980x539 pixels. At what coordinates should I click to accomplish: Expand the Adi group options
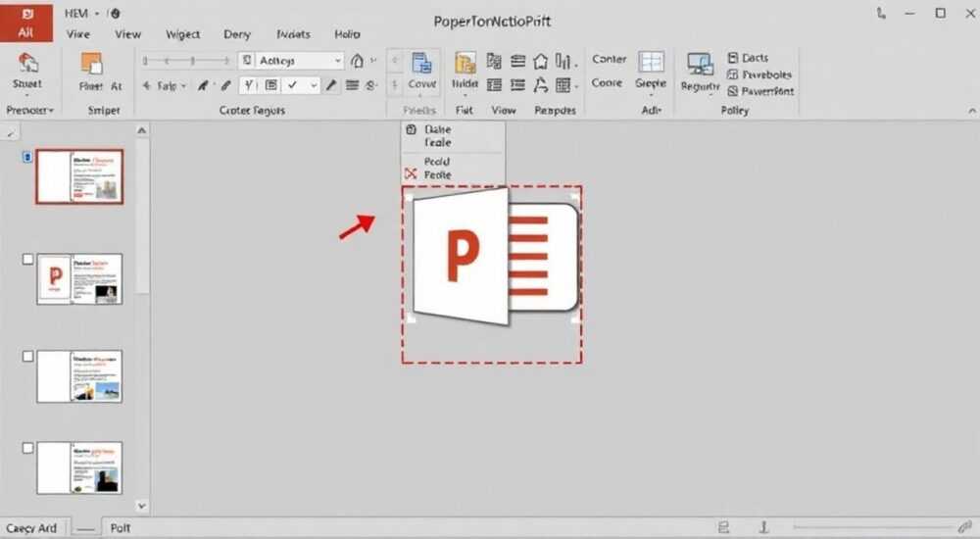(x=651, y=110)
